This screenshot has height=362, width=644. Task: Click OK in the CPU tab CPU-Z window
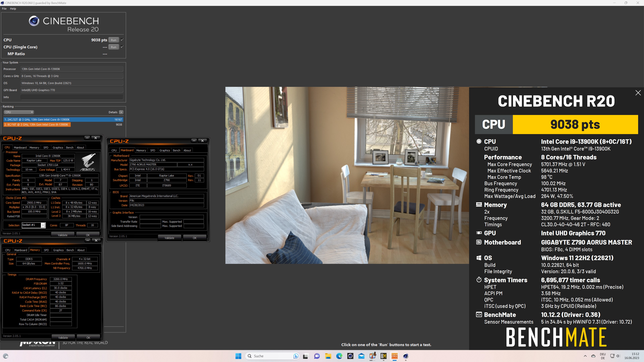(x=88, y=235)
